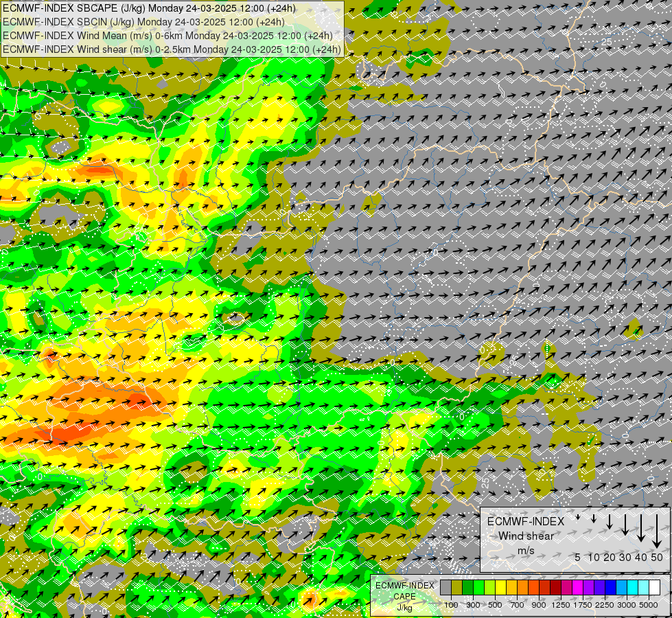Click the 3000 label on CAPE scale

[x=627, y=605]
